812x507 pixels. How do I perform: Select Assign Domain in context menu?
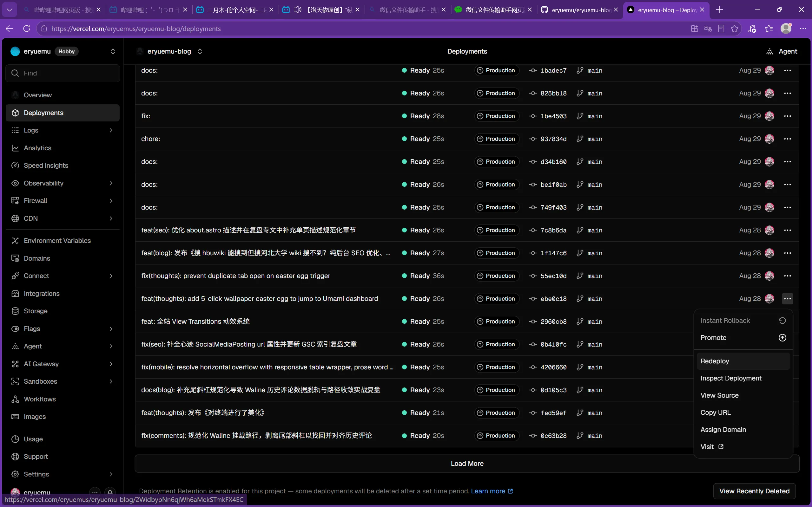(x=743, y=430)
